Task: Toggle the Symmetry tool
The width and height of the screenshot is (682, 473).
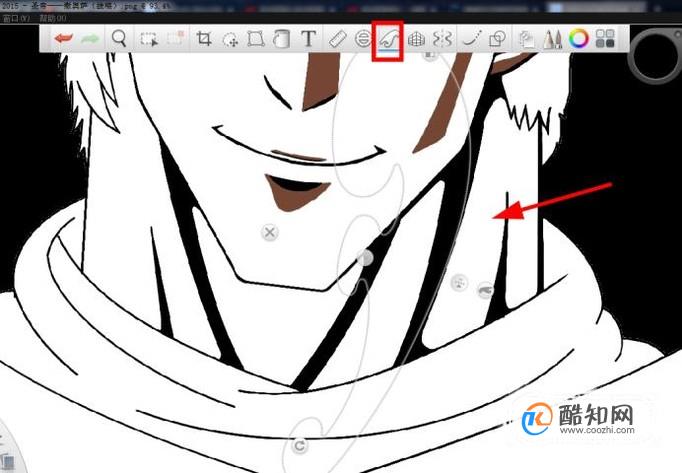Action: 442,39
